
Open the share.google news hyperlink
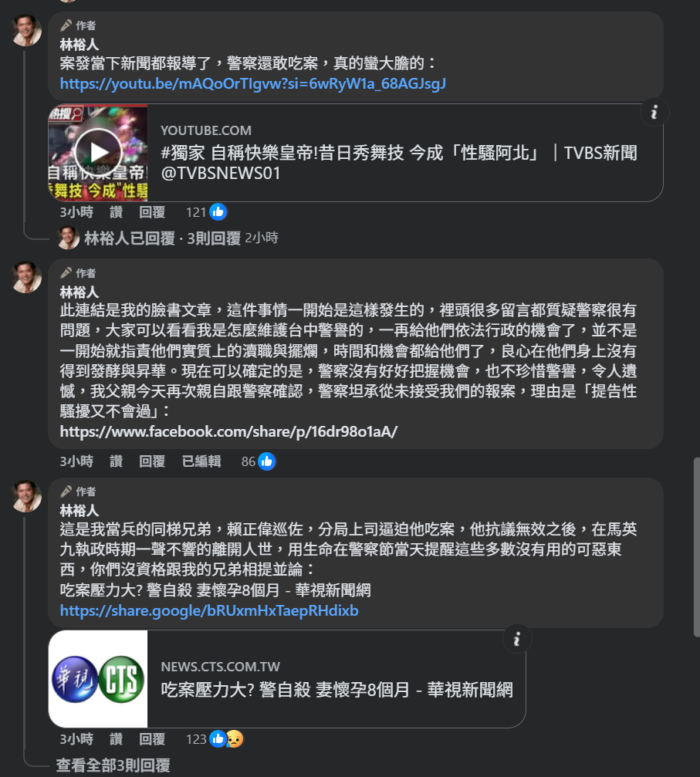click(209, 610)
